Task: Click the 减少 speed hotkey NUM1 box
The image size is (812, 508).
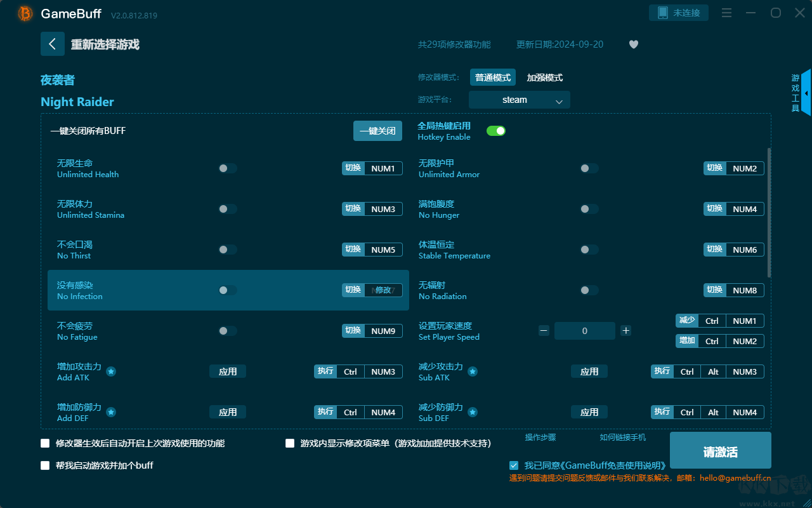Action: [x=745, y=321]
